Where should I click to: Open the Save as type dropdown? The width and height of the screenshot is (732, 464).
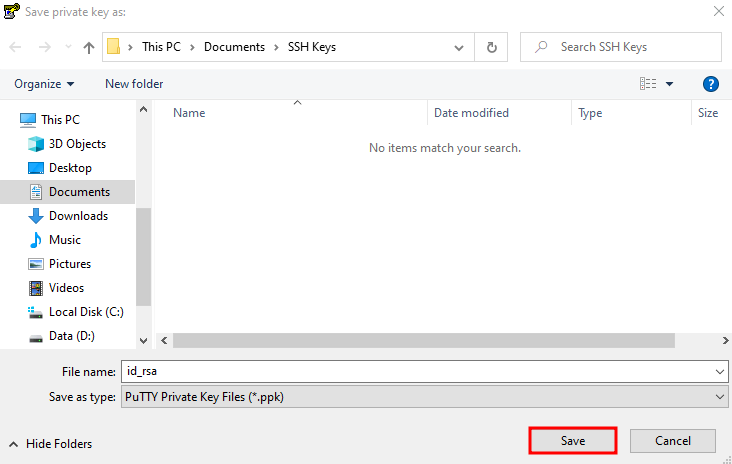pos(424,397)
